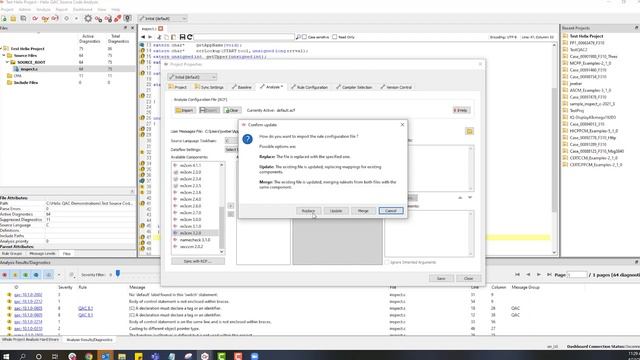Screen dimensions: 640x360
Task: Click the Available Components list scroll-down arrow
Action: pyautogui.click(x=222, y=252)
